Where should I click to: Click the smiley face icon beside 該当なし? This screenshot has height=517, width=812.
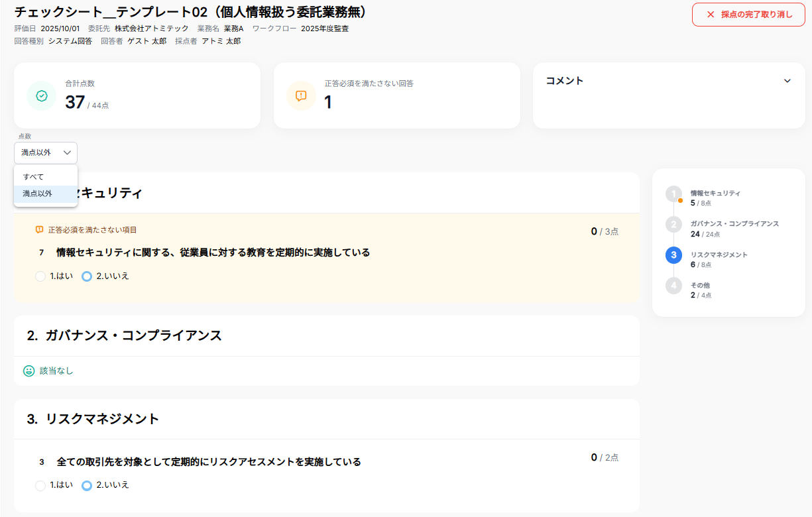[x=29, y=371]
